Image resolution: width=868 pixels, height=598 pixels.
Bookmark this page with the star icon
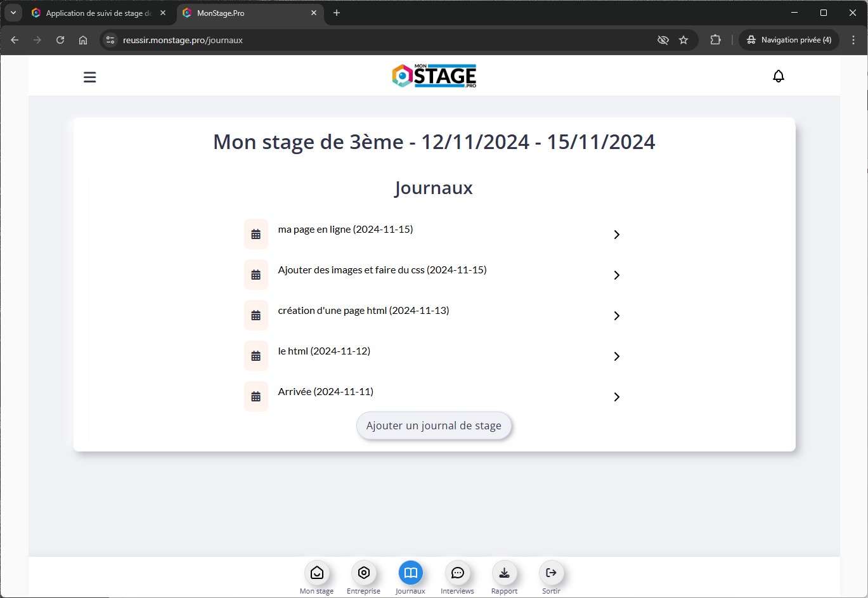(683, 40)
